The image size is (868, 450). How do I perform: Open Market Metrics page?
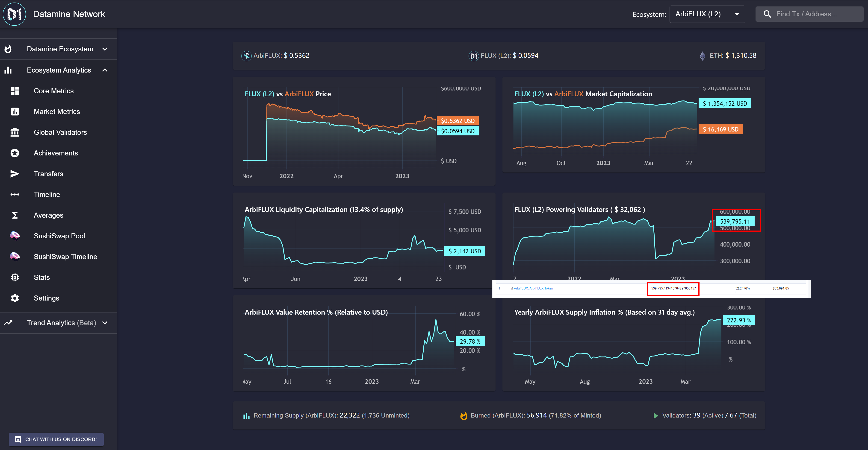pos(59,111)
